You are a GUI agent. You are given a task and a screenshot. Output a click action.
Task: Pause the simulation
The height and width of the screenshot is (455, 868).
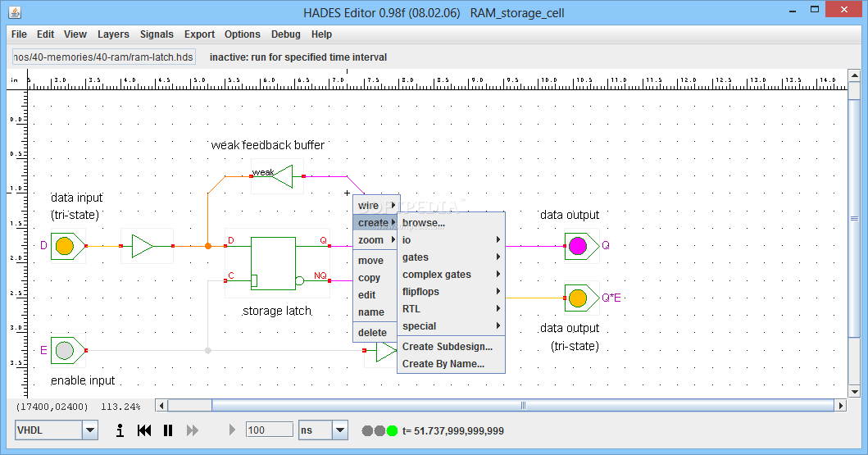click(168, 430)
